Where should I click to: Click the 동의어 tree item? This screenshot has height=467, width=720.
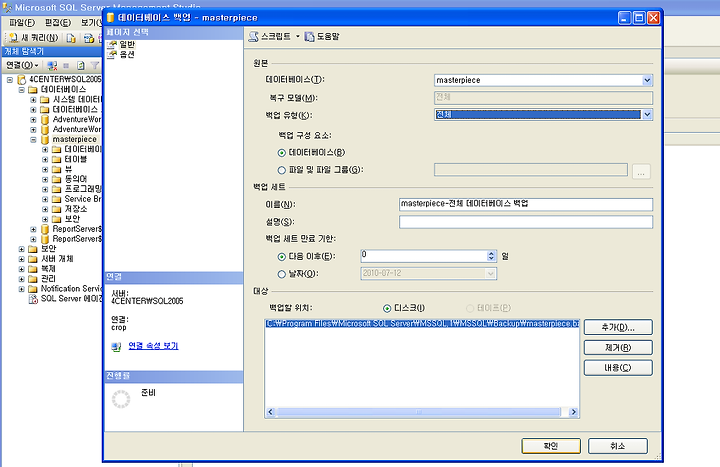(75, 179)
